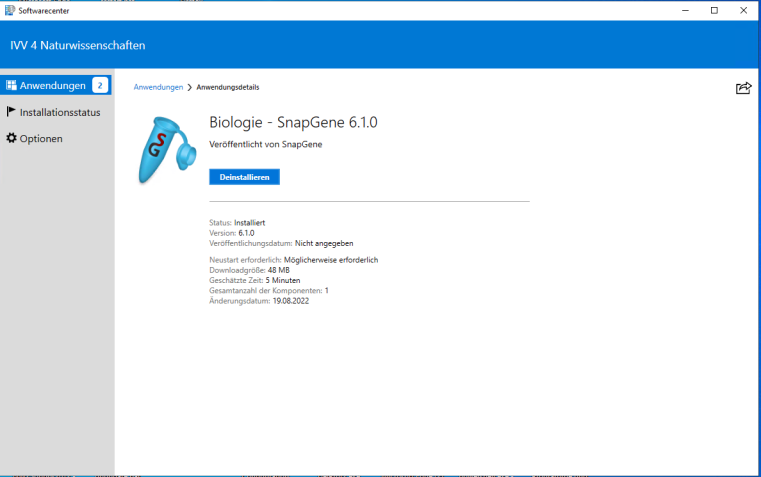Click the Anwendungen grid icon in sidebar
The image size is (761, 477).
(11, 85)
